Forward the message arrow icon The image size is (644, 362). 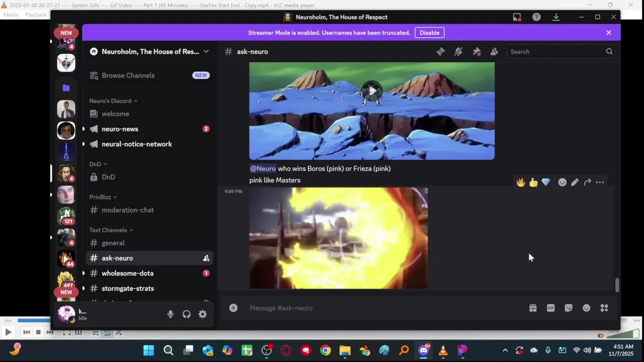[x=587, y=182]
